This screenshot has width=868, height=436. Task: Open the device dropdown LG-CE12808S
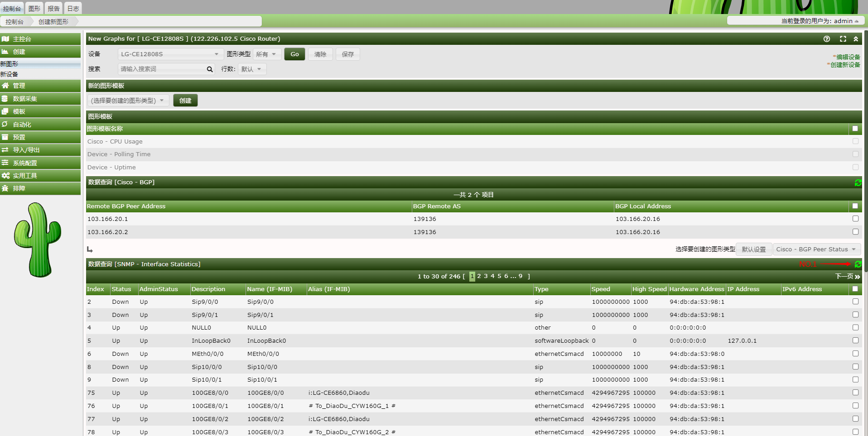click(170, 54)
